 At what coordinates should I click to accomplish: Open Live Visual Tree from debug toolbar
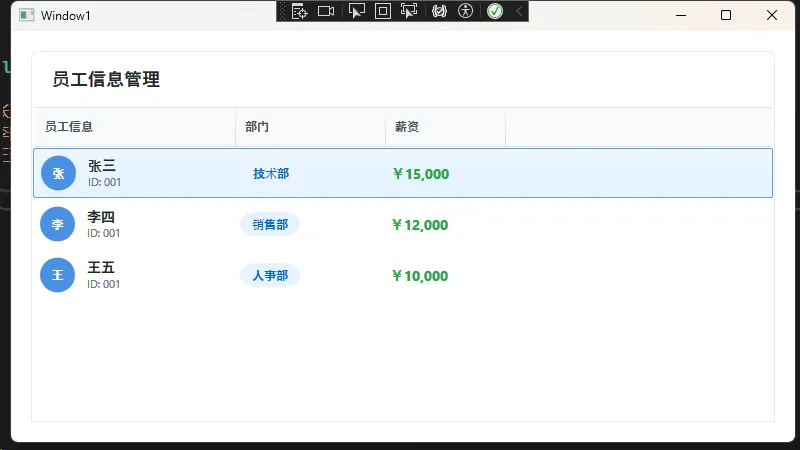pos(299,11)
